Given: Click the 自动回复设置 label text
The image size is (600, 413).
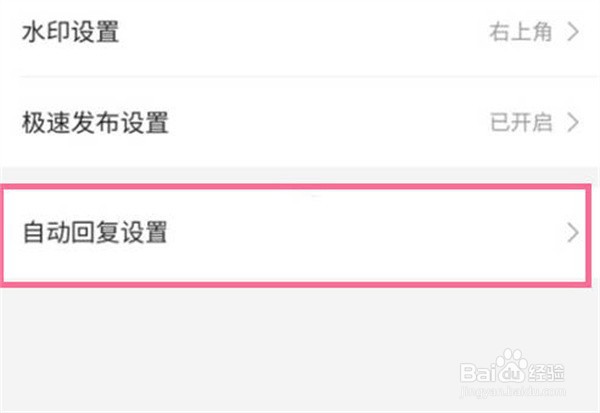Looking at the screenshot, I should [95, 232].
